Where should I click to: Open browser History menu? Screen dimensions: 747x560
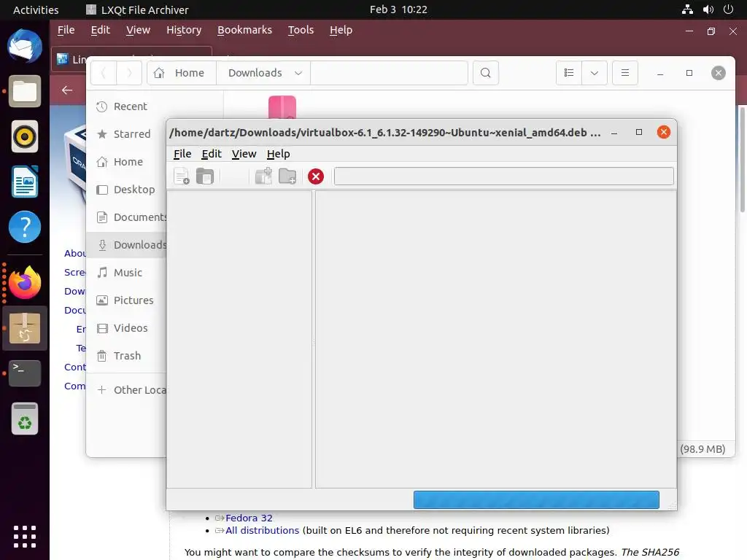pyautogui.click(x=184, y=30)
